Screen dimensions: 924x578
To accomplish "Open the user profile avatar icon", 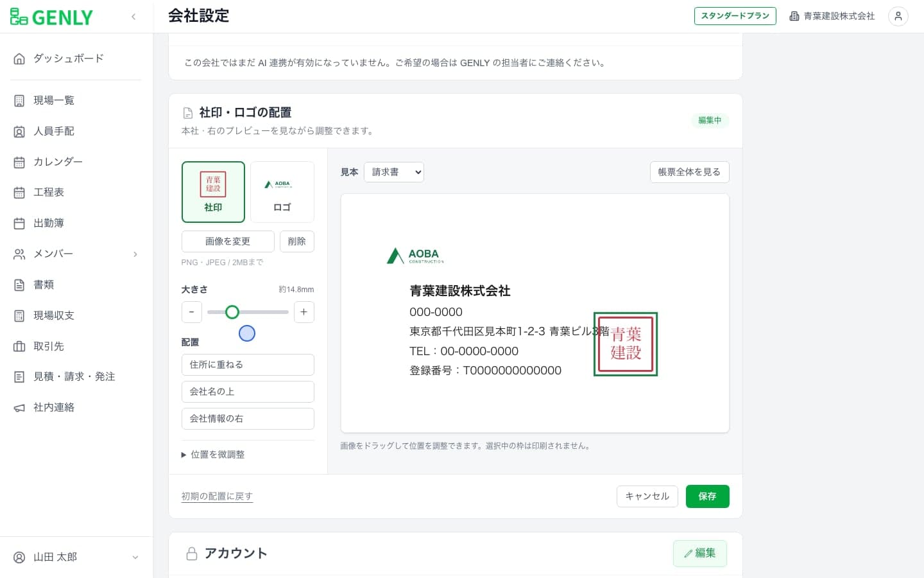I will pos(898,17).
